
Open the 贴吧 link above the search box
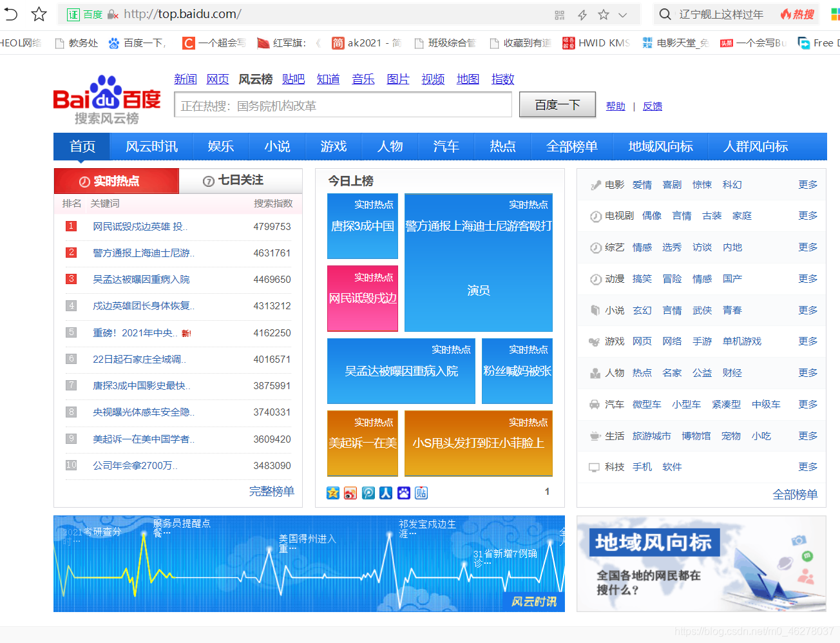tap(293, 79)
